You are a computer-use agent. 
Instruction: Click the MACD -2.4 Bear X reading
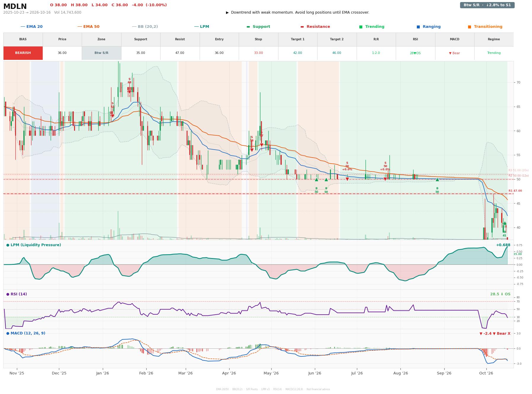click(495, 334)
